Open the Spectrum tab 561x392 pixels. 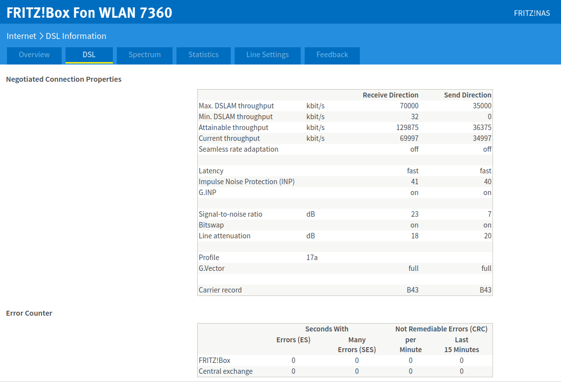(144, 55)
